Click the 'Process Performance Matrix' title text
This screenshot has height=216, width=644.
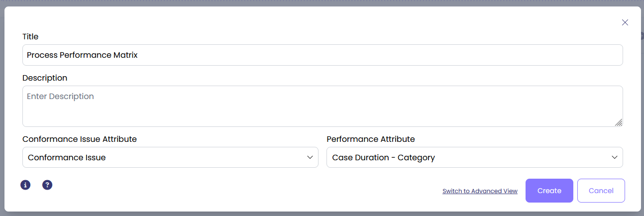tap(82, 55)
